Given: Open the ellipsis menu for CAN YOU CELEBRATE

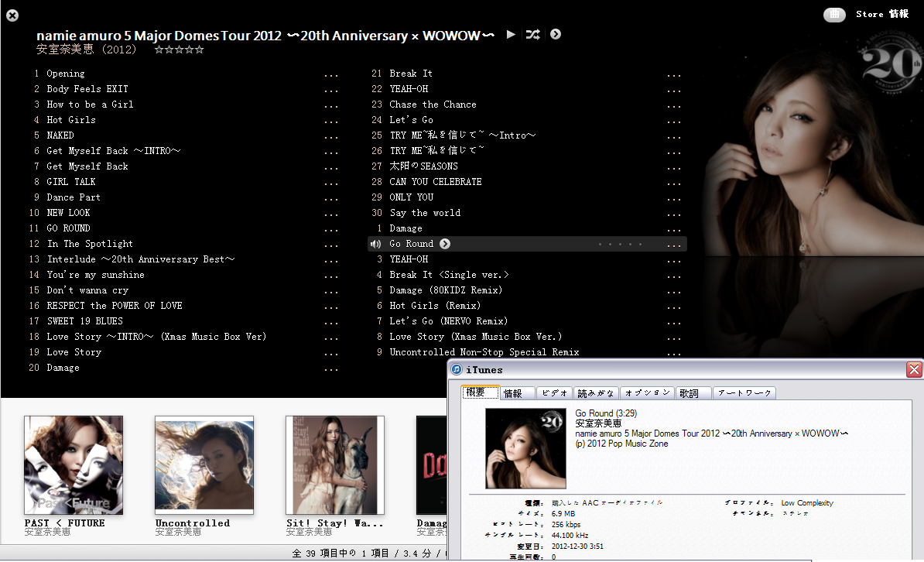Looking at the screenshot, I should (x=674, y=183).
